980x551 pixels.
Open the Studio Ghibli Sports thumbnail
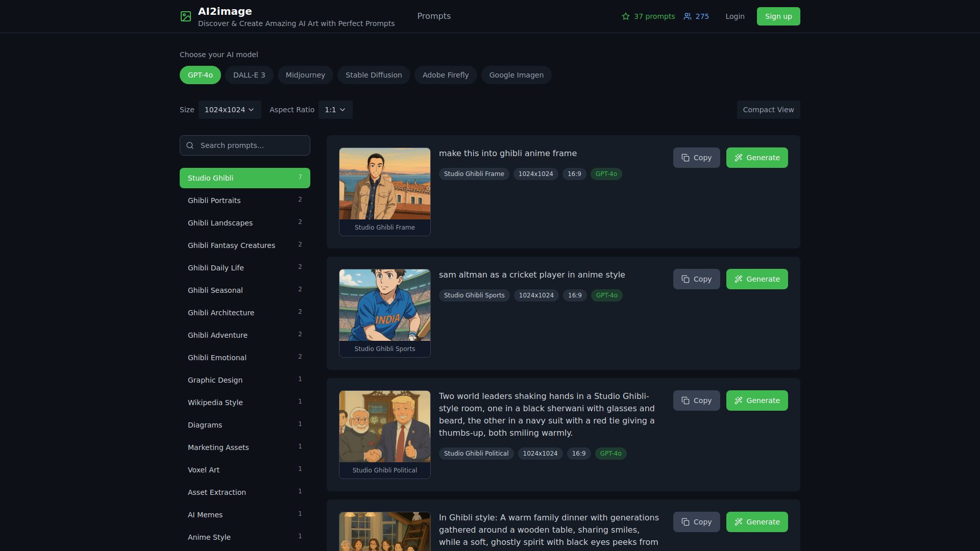pos(385,305)
